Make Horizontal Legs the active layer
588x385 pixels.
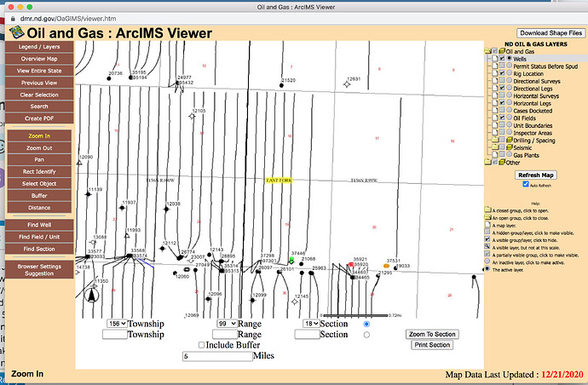(x=510, y=103)
